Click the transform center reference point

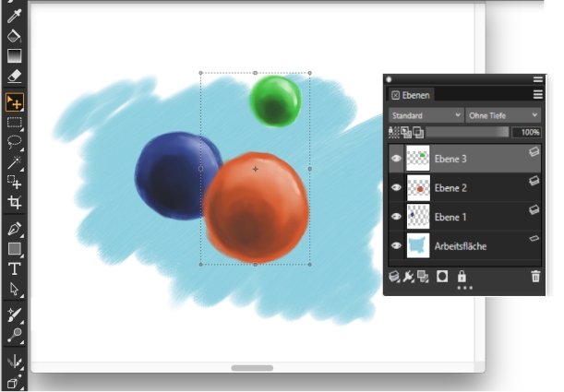click(256, 169)
